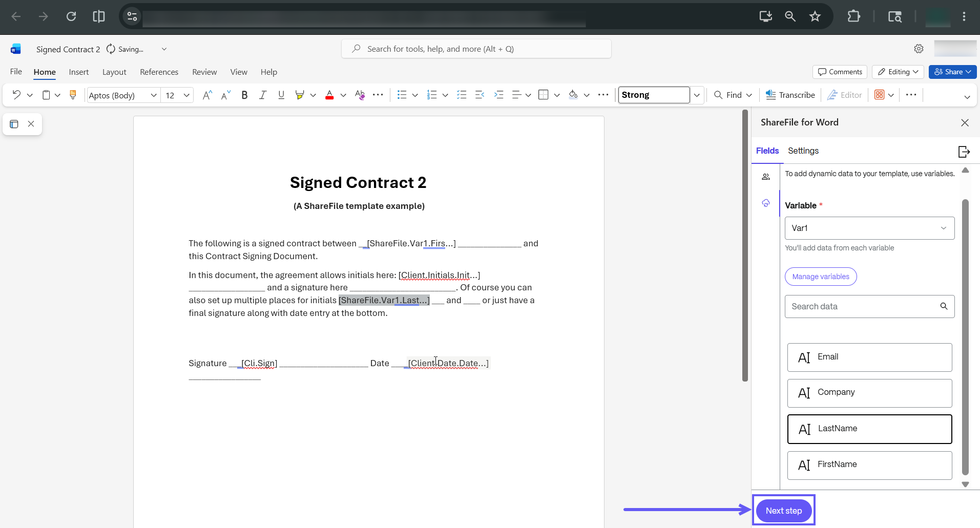Switch to the Insert tab
The height and width of the screenshot is (528, 980).
click(79, 72)
